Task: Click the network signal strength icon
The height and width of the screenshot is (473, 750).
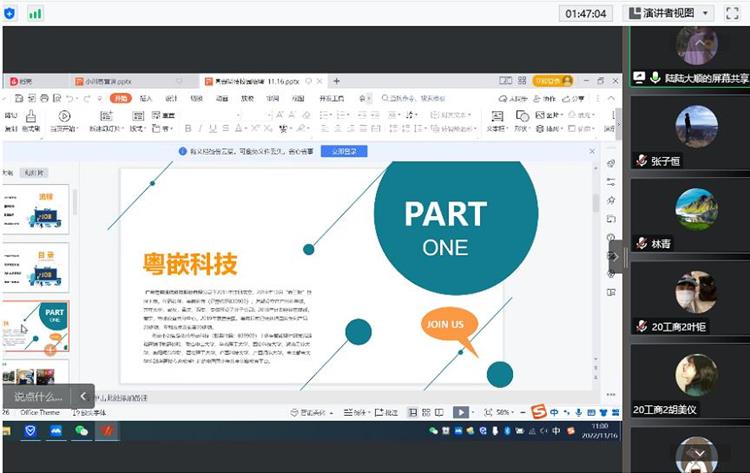Action: tap(35, 13)
